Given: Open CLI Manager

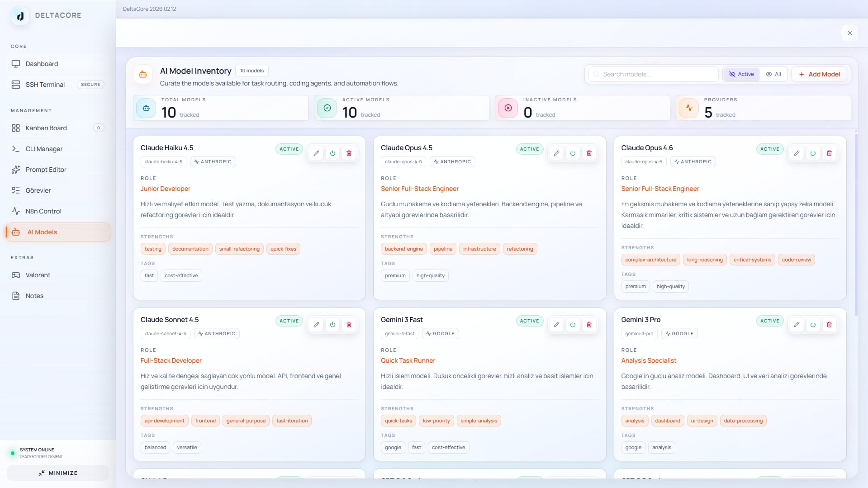Looking at the screenshot, I should coord(58,149).
